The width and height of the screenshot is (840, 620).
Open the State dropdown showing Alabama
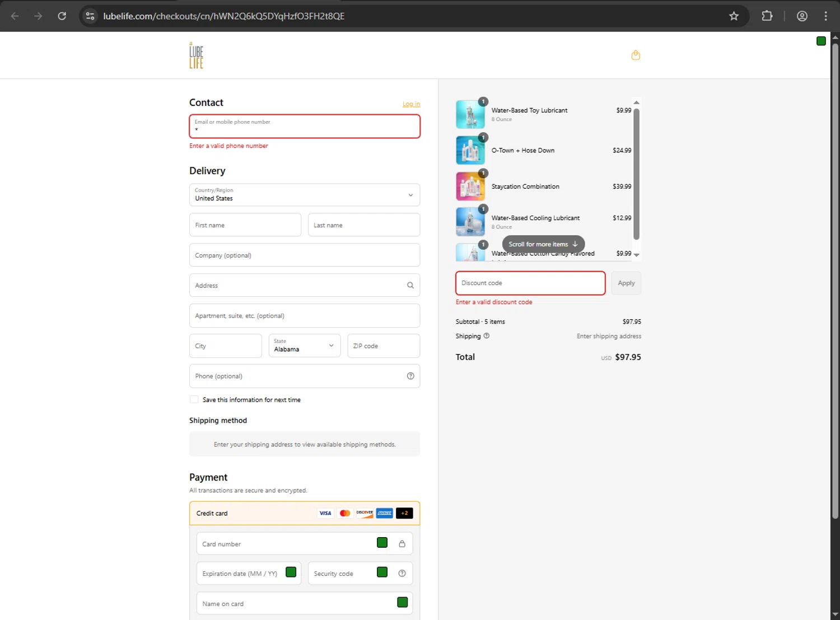[304, 346]
